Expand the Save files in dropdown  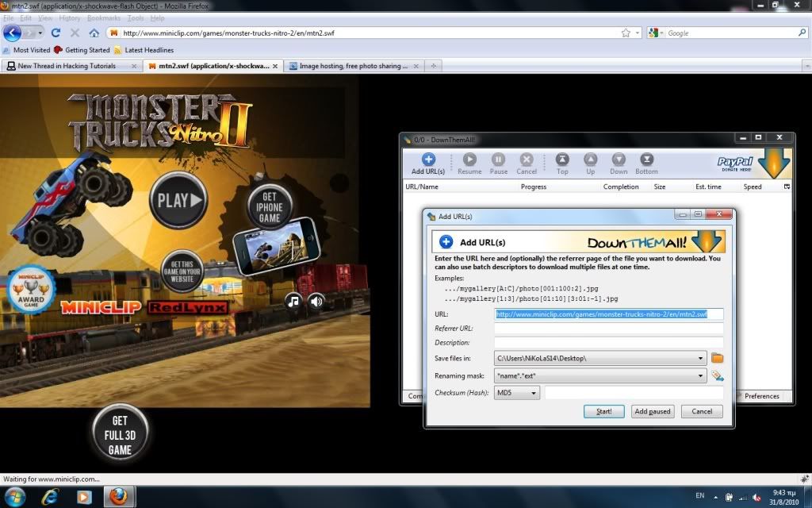coord(700,358)
